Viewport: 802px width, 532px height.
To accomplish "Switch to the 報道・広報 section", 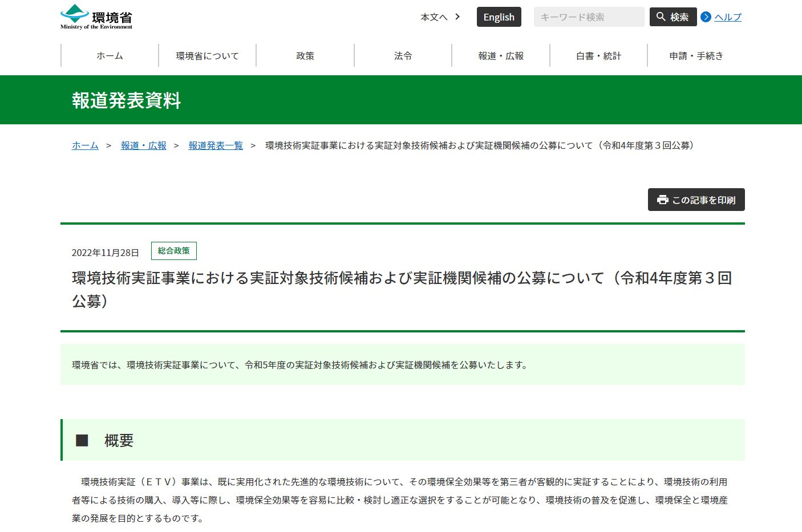I will pos(500,55).
